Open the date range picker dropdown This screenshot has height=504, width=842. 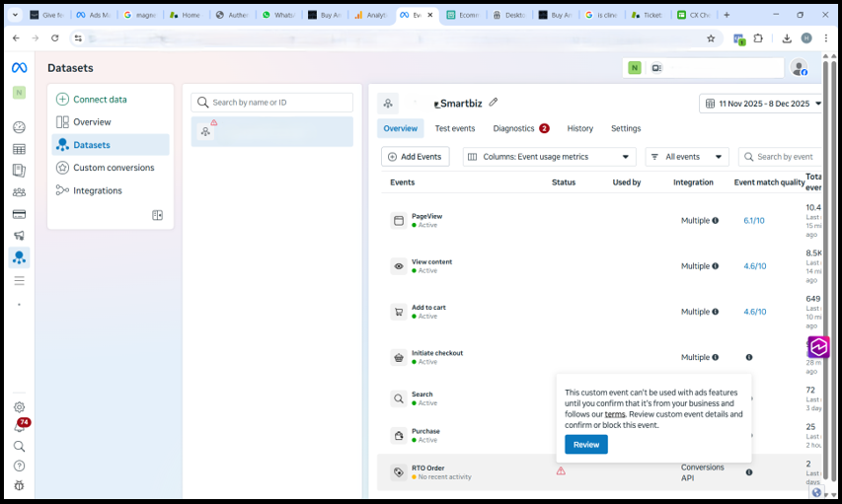click(x=760, y=104)
